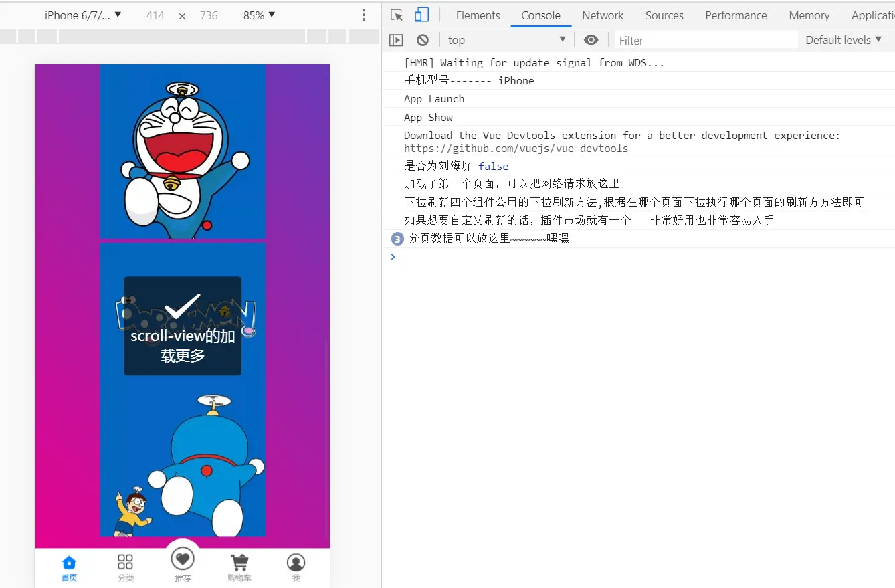Switch to the Elements tab
The height and width of the screenshot is (588, 895).
pyautogui.click(x=478, y=15)
